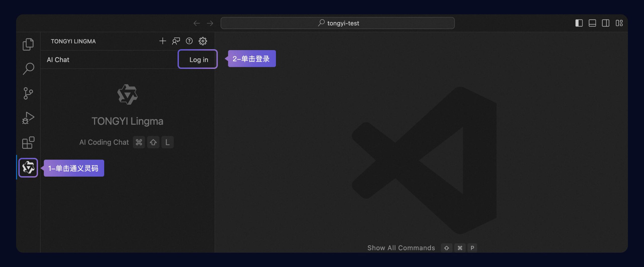Image resolution: width=644 pixels, height=267 pixels.
Task: Open the Extensions view
Action: point(28,142)
